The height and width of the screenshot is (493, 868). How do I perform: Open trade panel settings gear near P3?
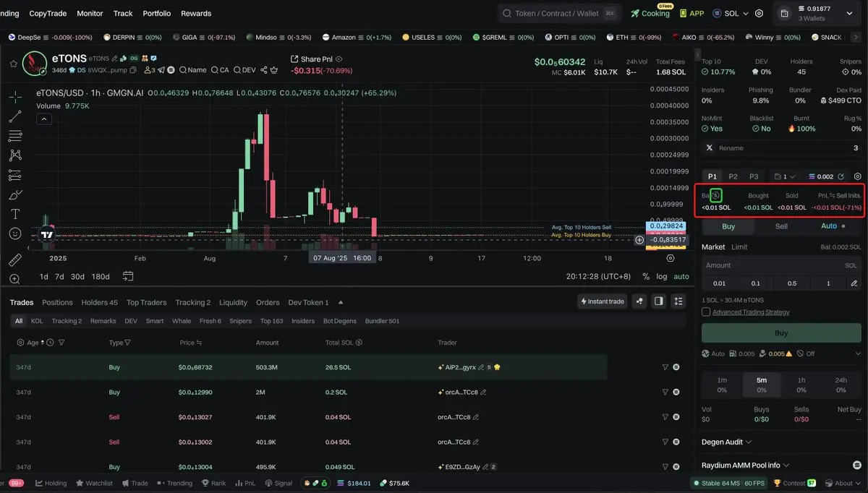[858, 176]
